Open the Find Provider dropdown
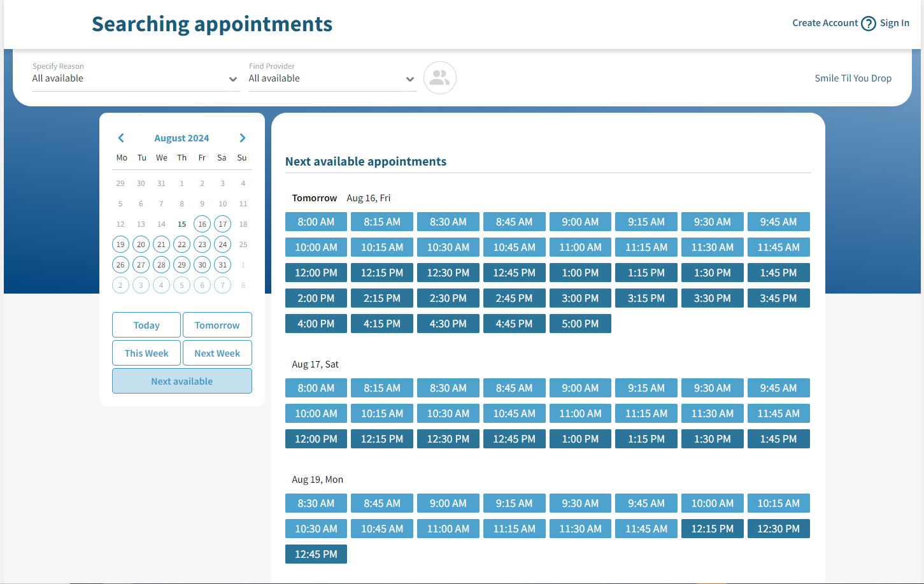 [x=332, y=79]
